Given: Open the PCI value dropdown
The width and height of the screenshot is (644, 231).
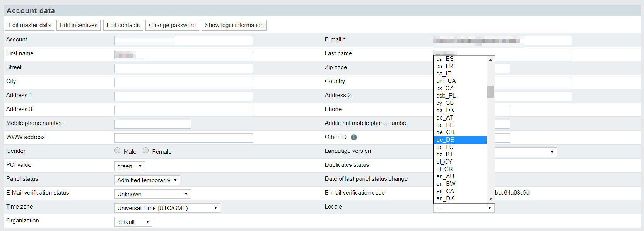Looking at the screenshot, I should coord(130,166).
